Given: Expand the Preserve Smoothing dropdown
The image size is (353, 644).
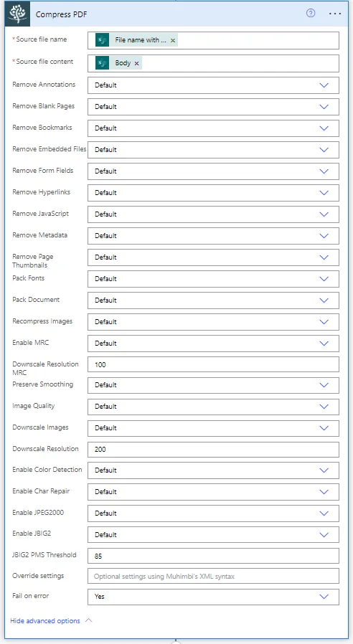Looking at the screenshot, I should pyautogui.click(x=213, y=385).
